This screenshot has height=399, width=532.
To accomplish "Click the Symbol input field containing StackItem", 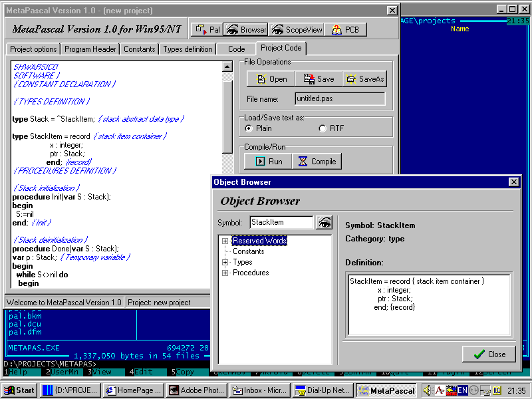I will click(x=281, y=222).
